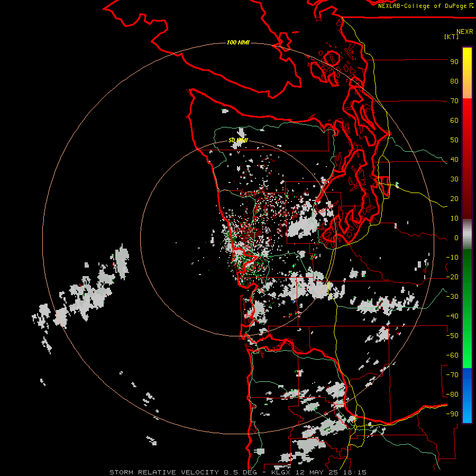
Task: Click the "[KT]" units label above the scale
Action: tap(452, 36)
